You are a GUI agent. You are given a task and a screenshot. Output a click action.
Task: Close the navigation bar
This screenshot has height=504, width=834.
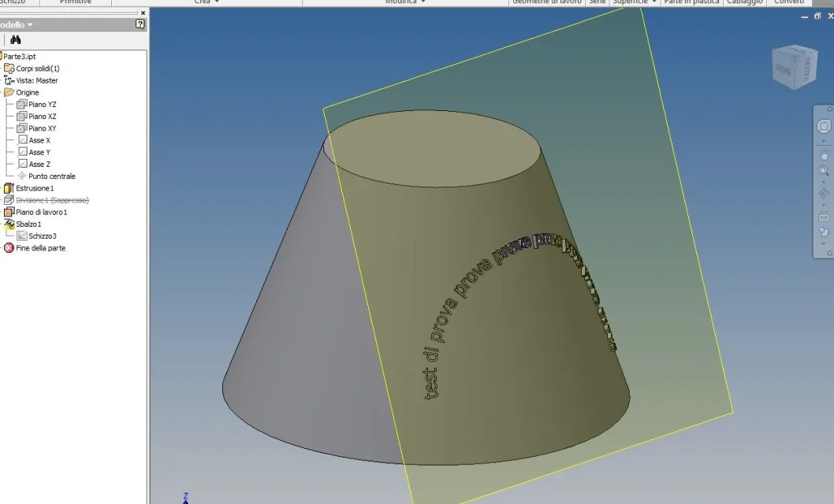[830, 109]
